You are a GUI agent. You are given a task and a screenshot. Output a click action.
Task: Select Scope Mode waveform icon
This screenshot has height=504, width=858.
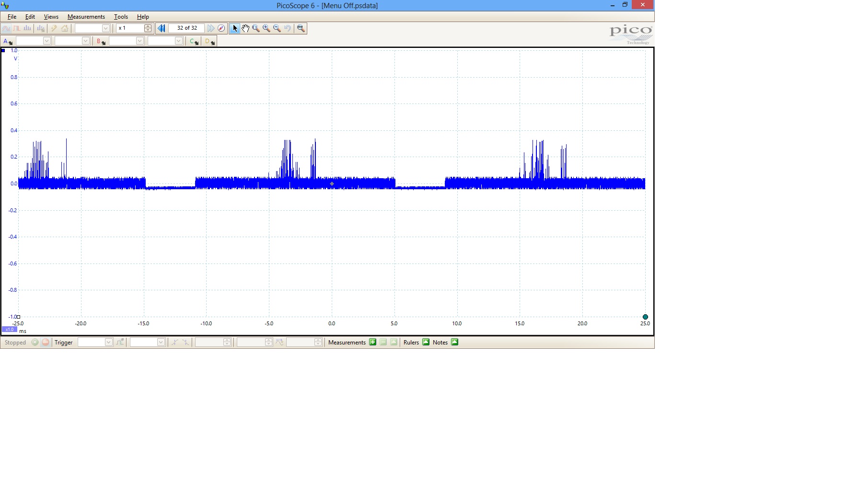click(x=6, y=28)
